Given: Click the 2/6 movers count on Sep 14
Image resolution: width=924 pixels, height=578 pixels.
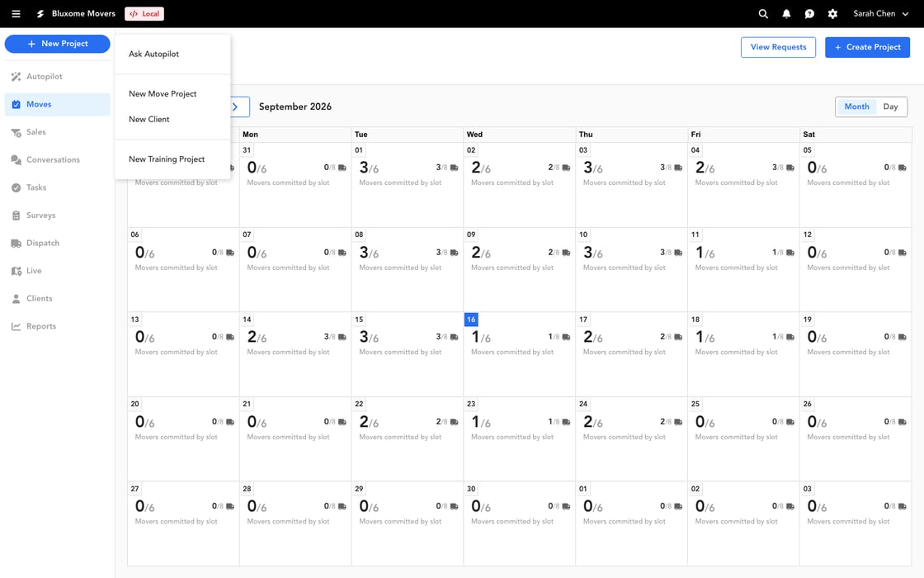Looking at the screenshot, I should (257, 338).
